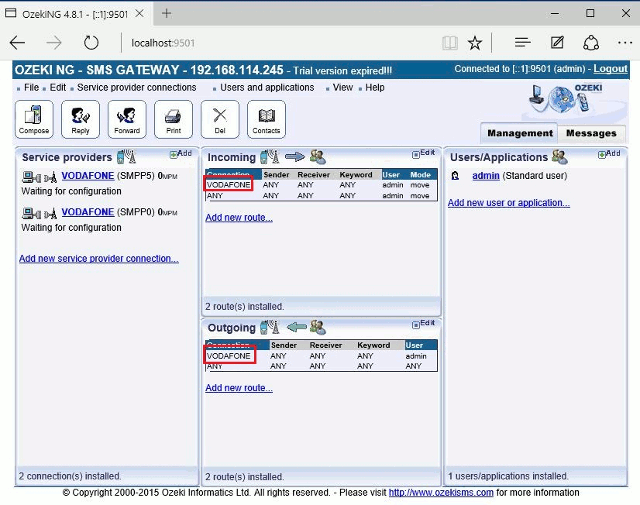Click the Reply toolbar button
The image size is (640, 505).
click(x=80, y=119)
